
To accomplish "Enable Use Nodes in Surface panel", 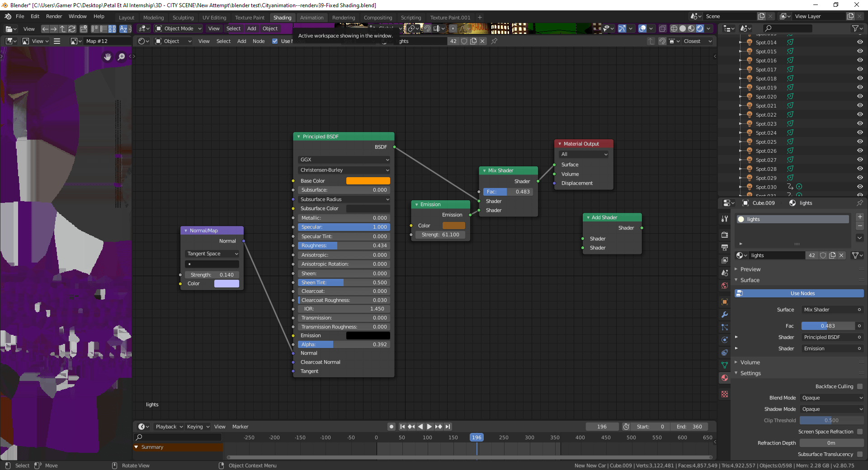I will coord(798,293).
